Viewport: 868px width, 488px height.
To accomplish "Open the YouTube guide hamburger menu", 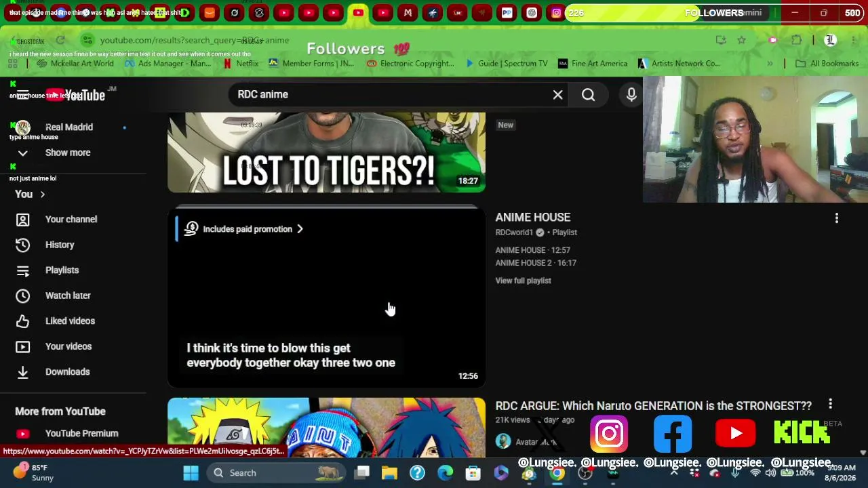I will (x=22, y=95).
